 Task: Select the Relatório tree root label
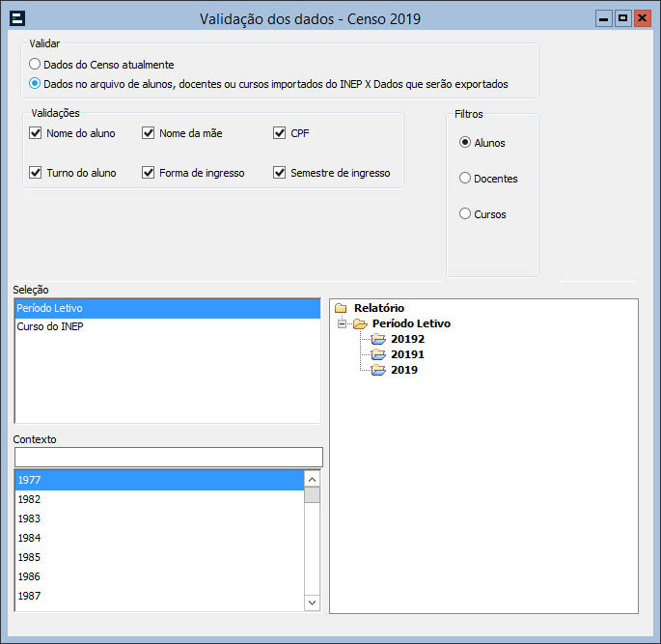(x=379, y=308)
